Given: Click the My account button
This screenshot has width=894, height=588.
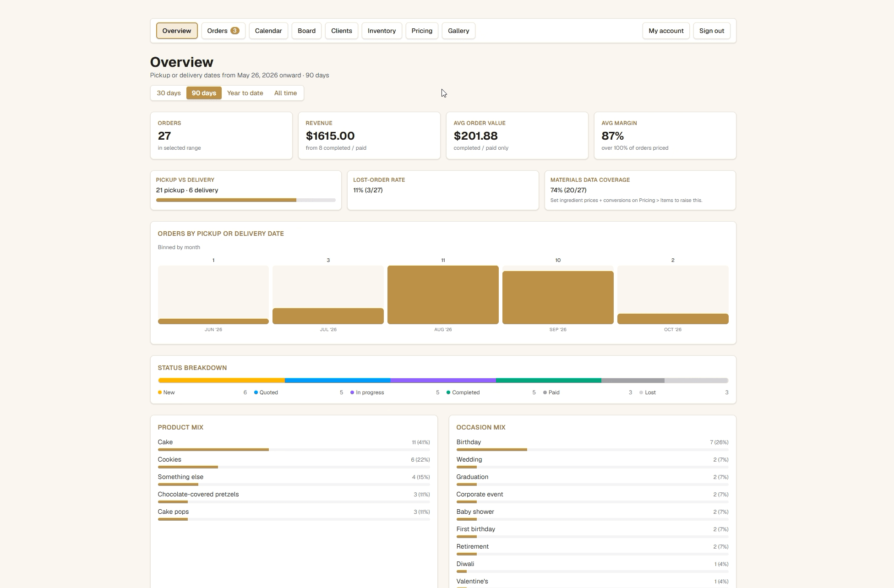Looking at the screenshot, I should (666, 31).
